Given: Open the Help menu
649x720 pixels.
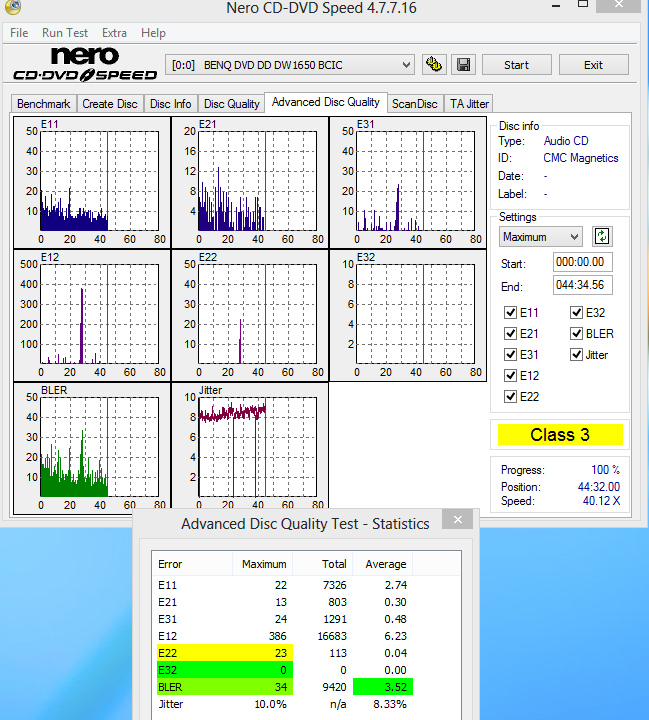Looking at the screenshot, I should (x=153, y=33).
